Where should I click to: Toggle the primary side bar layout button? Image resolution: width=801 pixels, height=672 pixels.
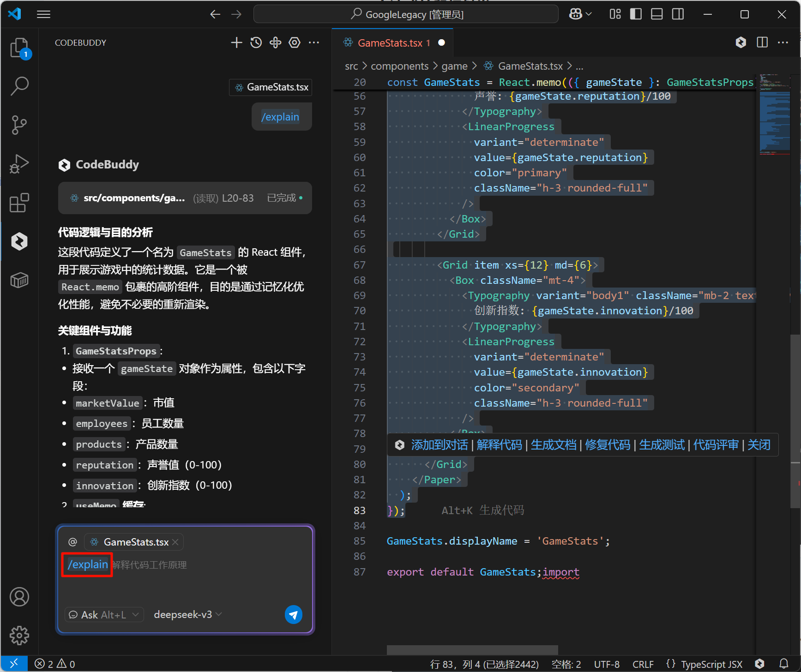click(636, 14)
